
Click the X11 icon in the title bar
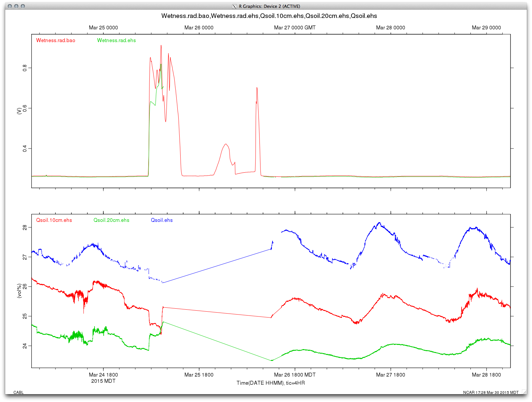(x=234, y=7)
